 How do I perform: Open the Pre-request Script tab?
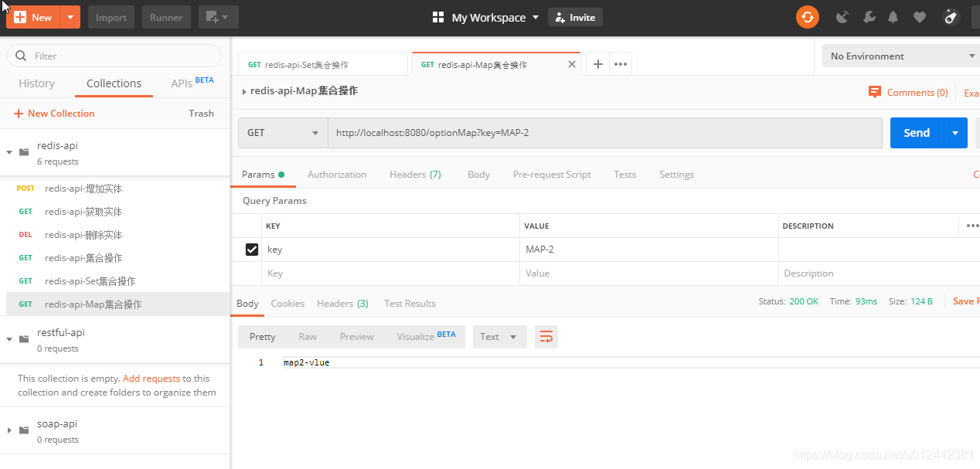[x=552, y=174]
